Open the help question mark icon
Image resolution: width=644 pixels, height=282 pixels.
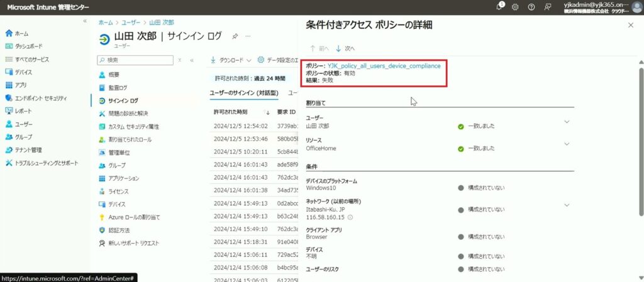tap(531, 8)
